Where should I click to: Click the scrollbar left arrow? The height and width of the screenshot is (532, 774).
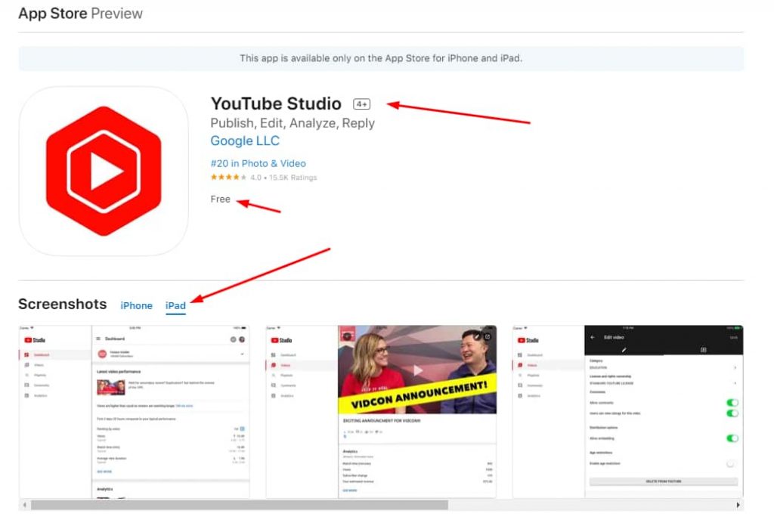[24, 505]
